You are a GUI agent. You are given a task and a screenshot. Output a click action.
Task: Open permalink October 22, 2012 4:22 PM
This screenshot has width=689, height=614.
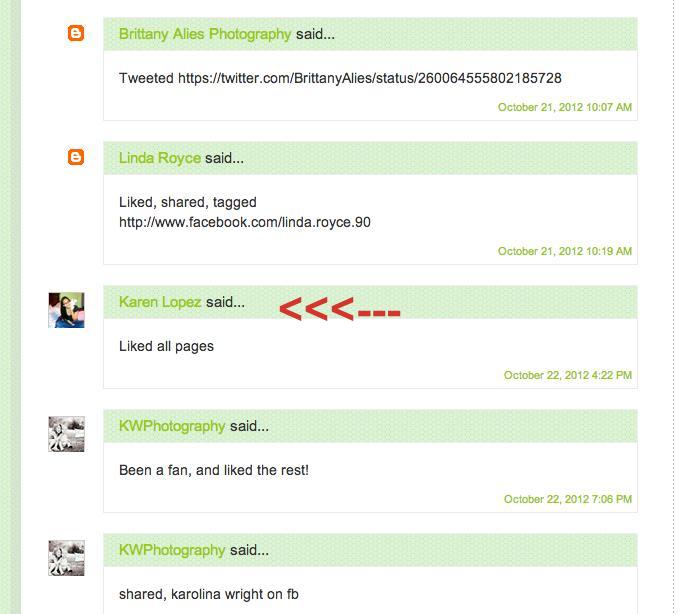click(x=568, y=375)
